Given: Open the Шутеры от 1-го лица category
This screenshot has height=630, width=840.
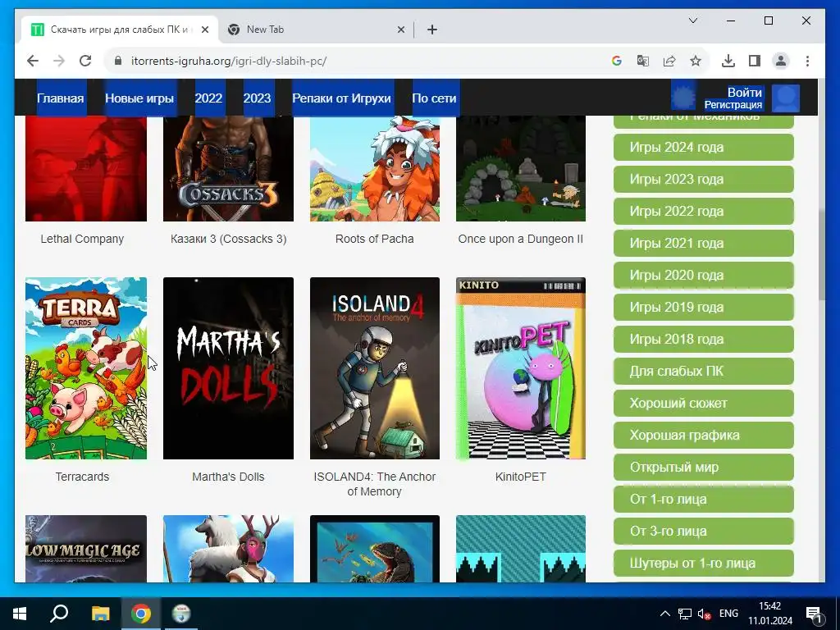Looking at the screenshot, I should click(703, 564).
